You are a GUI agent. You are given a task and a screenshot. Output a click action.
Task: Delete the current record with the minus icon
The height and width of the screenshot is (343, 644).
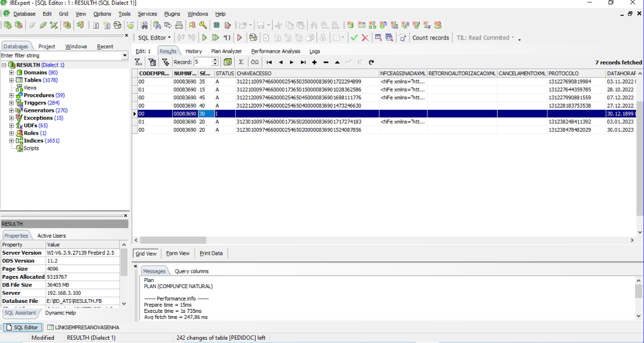[x=326, y=63]
